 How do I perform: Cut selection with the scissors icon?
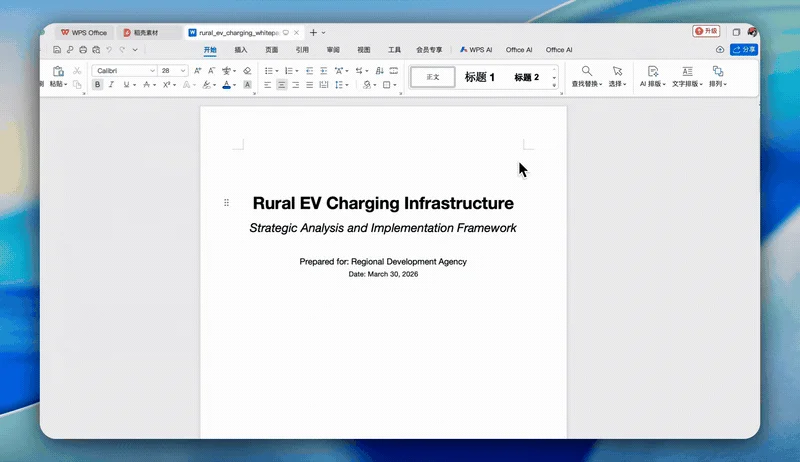click(77, 71)
